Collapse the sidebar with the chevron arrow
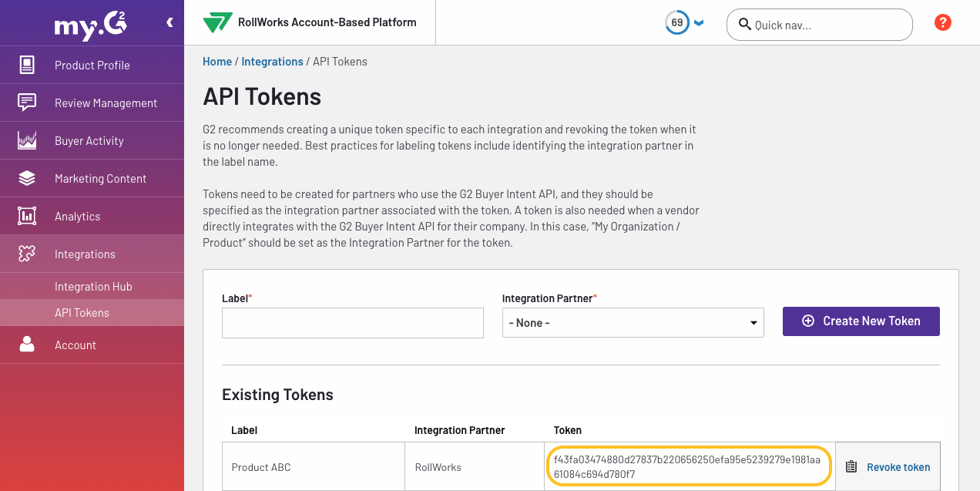980x491 pixels. pyautogui.click(x=169, y=23)
